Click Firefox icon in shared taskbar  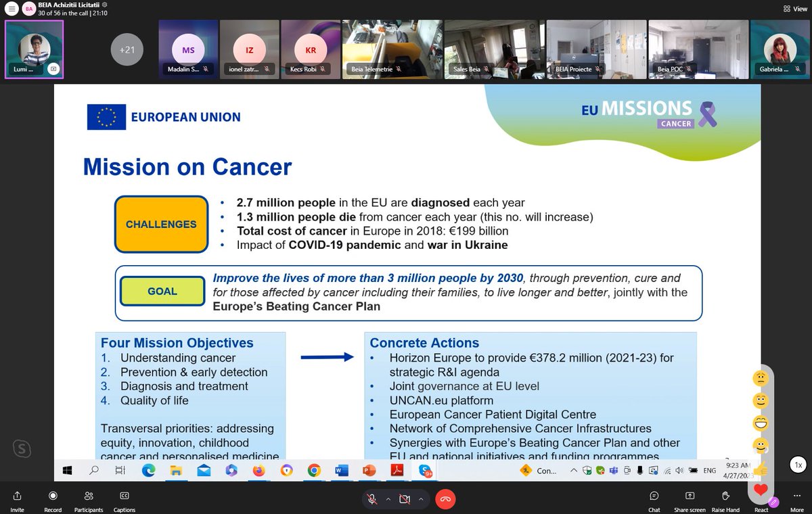(x=258, y=470)
